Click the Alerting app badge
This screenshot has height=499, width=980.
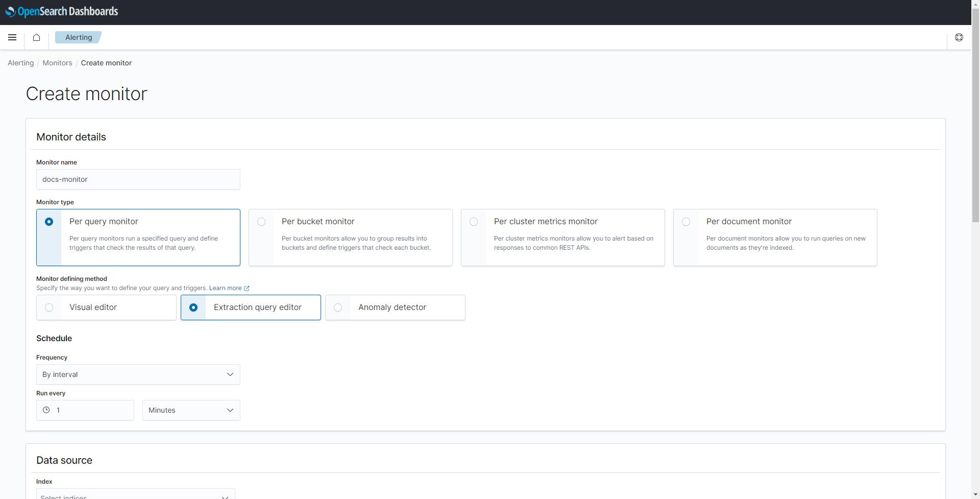pos(79,37)
